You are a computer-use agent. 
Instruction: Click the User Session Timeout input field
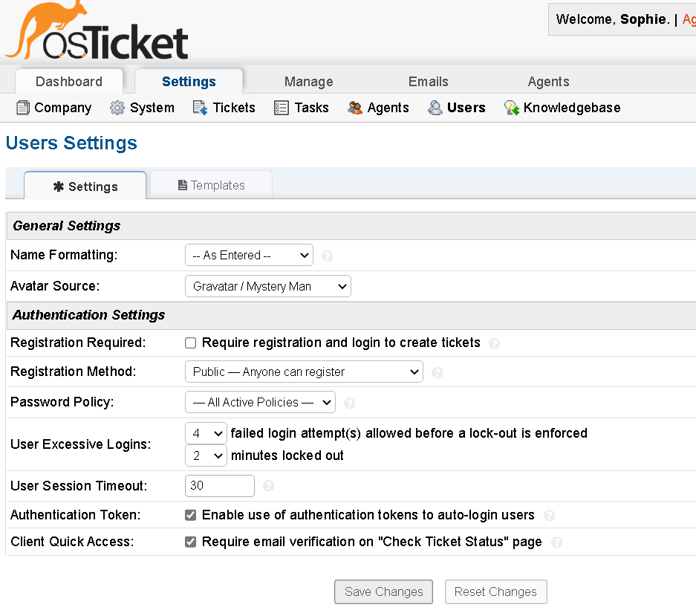pos(220,486)
